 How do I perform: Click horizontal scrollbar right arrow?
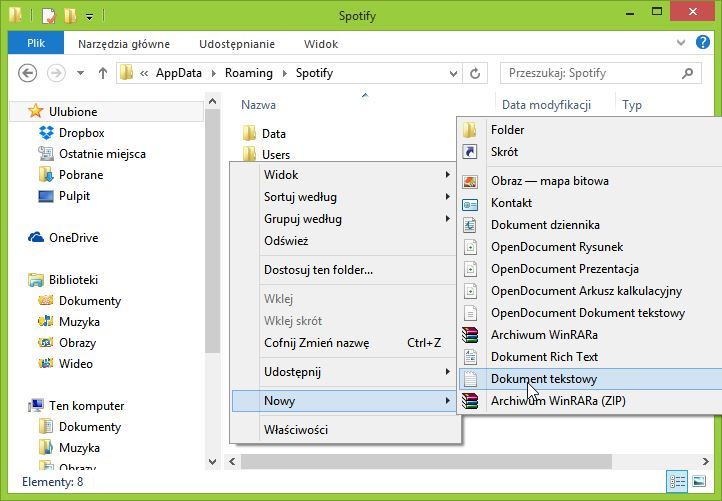[x=706, y=461]
